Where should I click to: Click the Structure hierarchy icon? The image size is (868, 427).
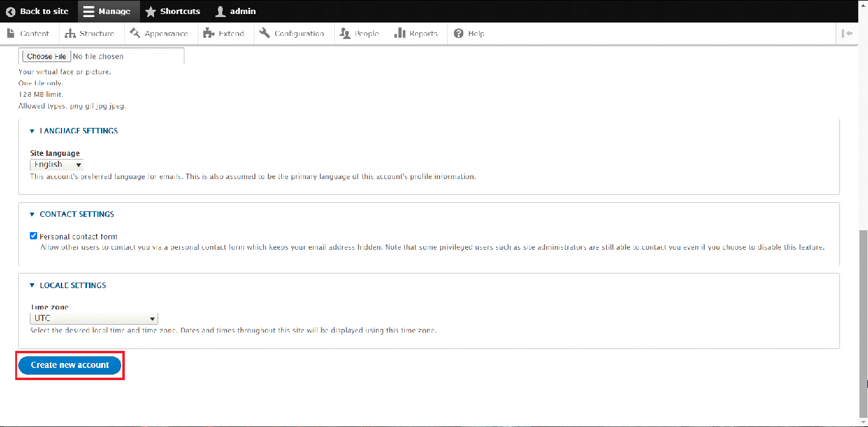coord(70,34)
